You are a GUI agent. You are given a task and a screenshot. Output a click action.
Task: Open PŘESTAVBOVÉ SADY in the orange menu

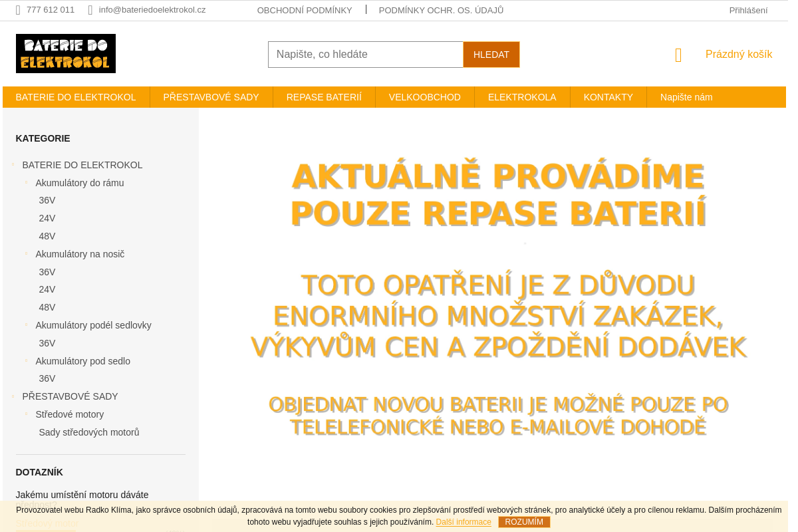(x=211, y=97)
